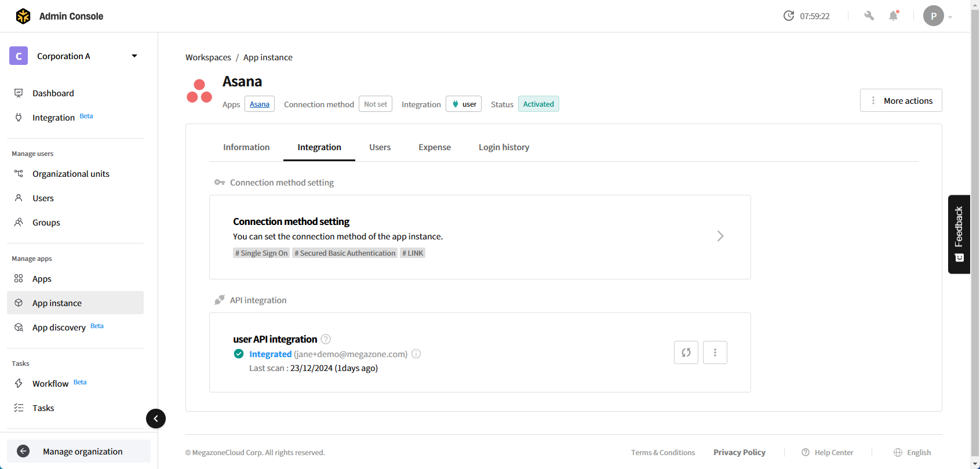Open Organizational units

click(75, 174)
